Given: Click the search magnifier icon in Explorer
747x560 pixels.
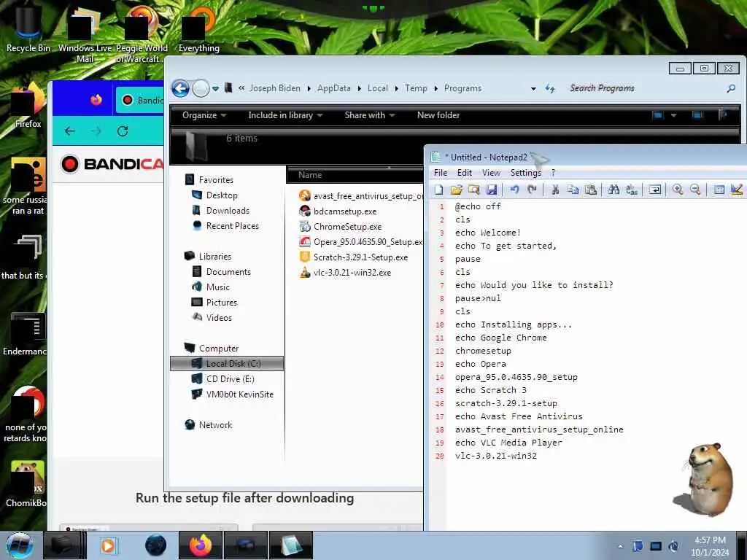Looking at the screenshot, I should click(731, 88).
